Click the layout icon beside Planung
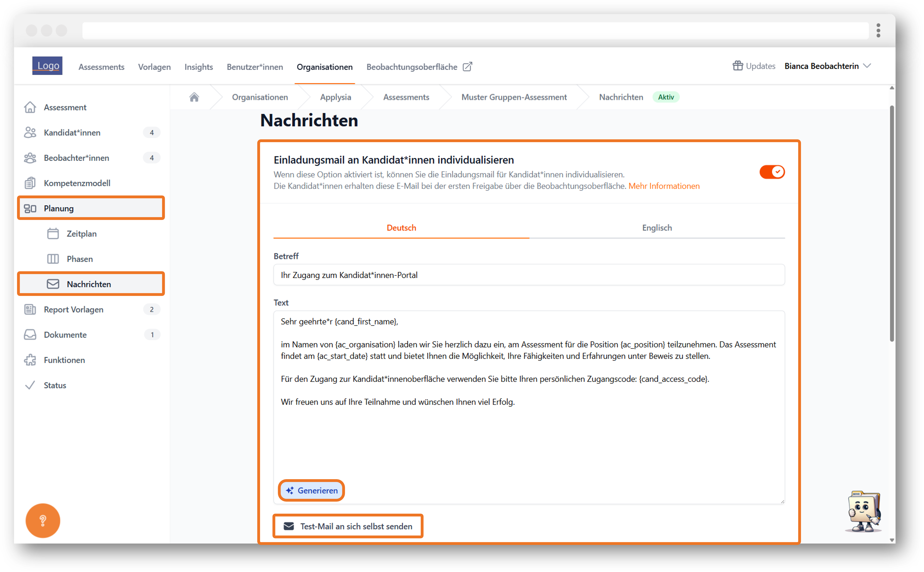 tap(30, 209)
